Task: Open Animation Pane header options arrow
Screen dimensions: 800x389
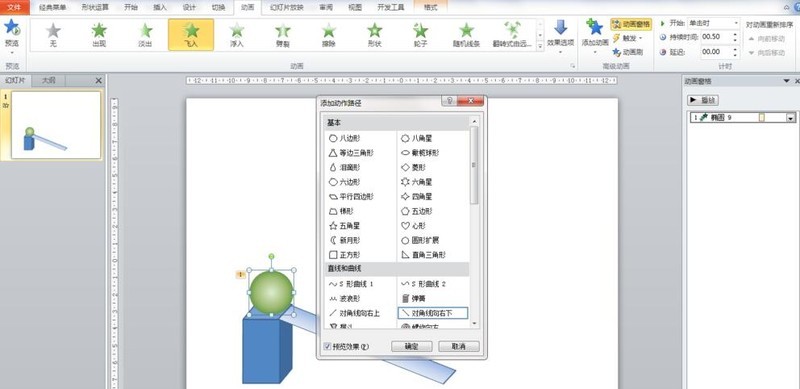Action: pyautogui.click(x=786, y=81)
